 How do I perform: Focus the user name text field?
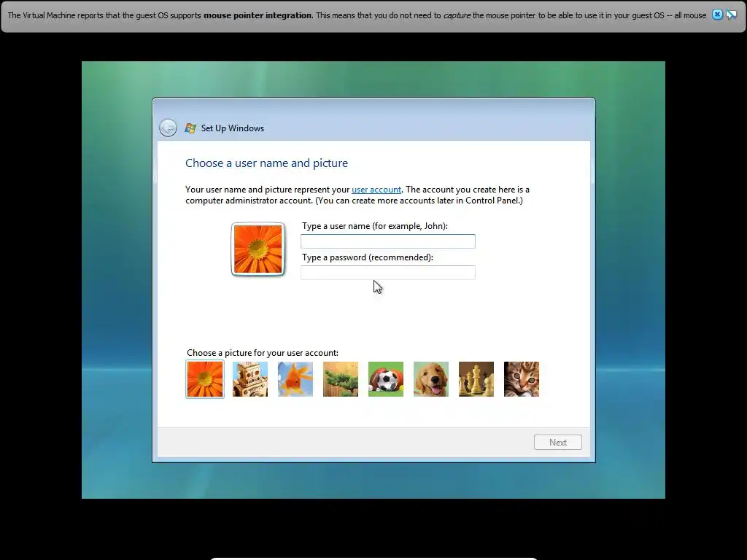tap(388, 241)
